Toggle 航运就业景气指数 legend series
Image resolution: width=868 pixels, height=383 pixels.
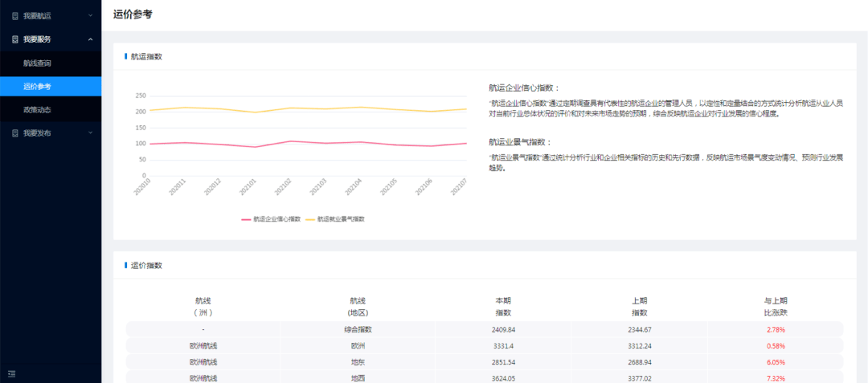334,219
